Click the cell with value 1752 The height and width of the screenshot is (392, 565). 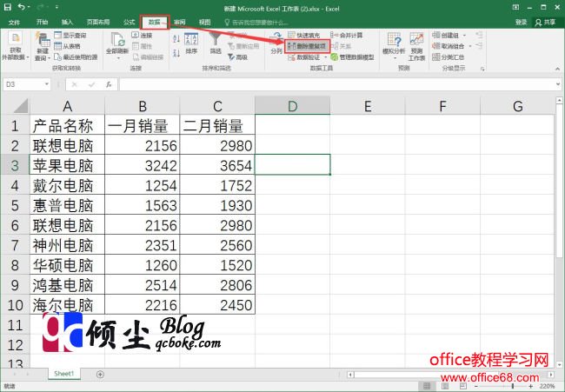217,185
